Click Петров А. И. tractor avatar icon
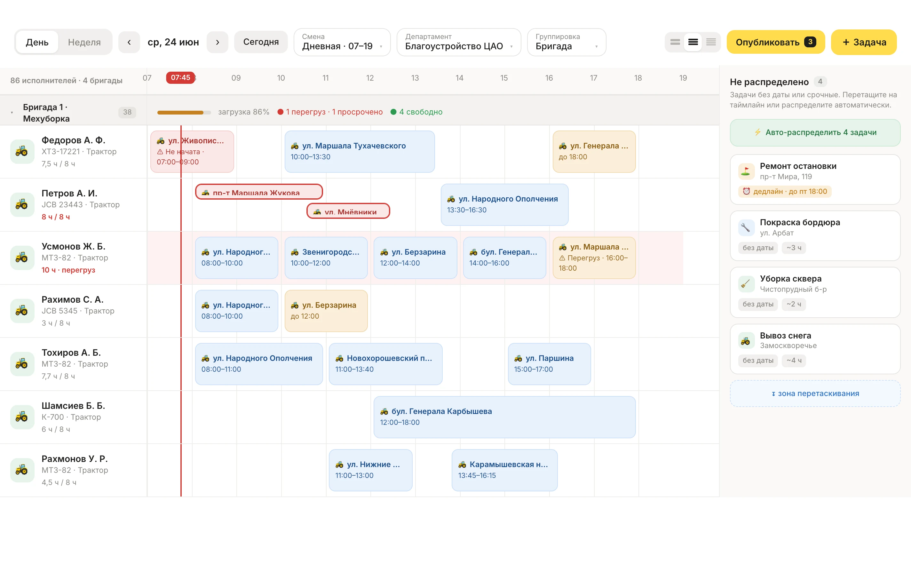Screen dimensions: 911x588 point(22,205)
